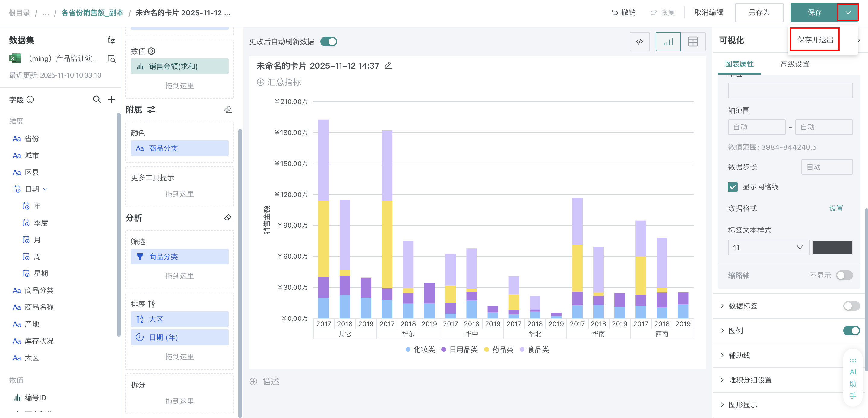868x418 pixels.
Task: Open the code view icon
Action: (x=639, y=42)
